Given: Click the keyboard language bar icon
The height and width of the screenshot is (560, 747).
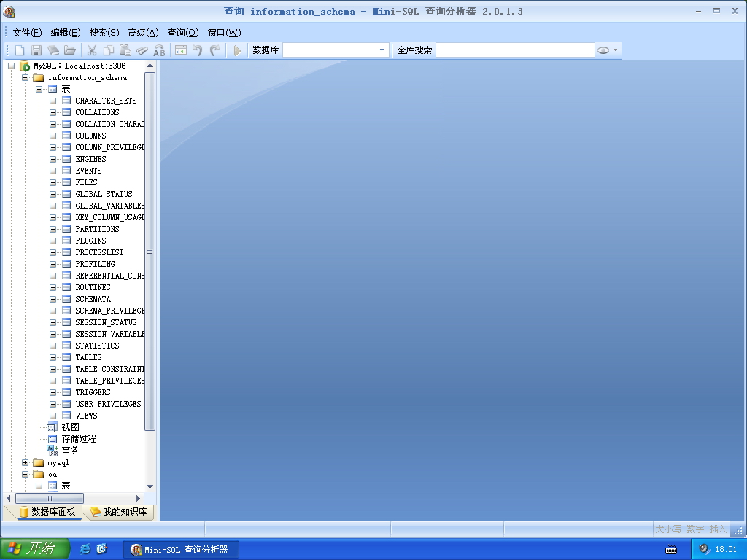Looking at the screenshot, I should tap(671, 550).
